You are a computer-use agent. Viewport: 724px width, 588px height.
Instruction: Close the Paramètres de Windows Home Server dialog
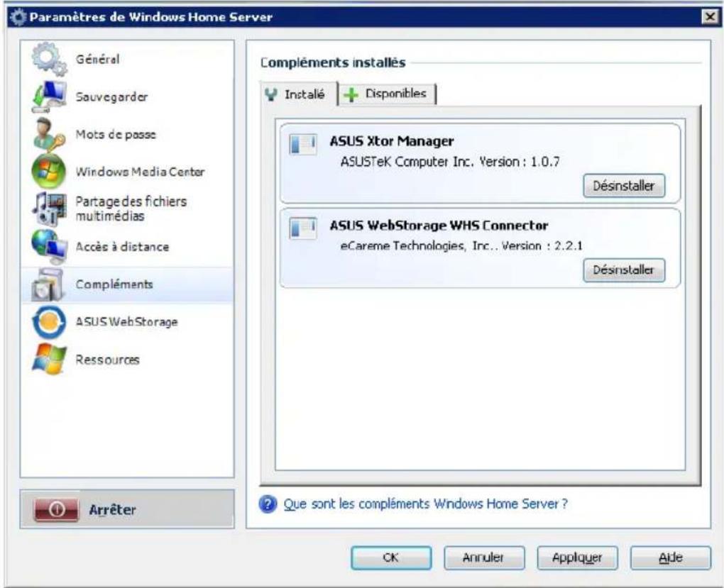(710, 17)
